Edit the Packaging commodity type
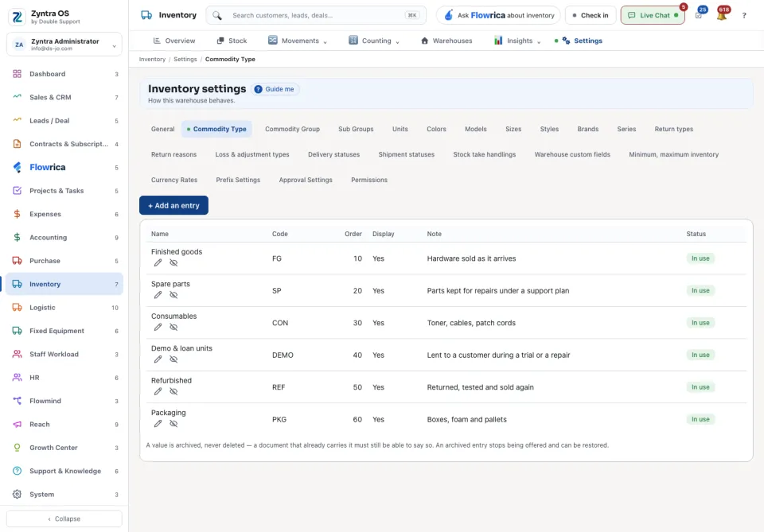The image size is (764, 532). pos(158,424)
